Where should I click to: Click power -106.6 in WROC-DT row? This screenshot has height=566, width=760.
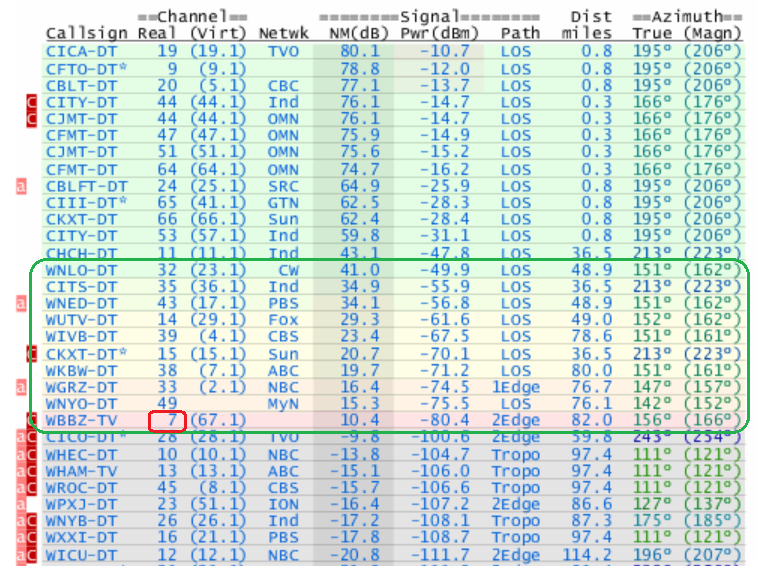[x=440, y=487]
